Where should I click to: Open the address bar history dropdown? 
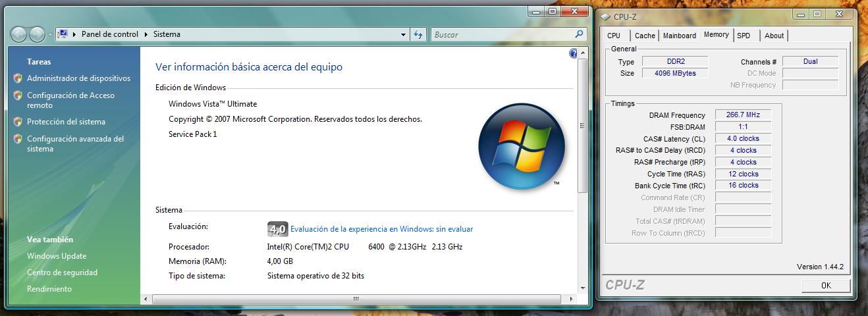403,34
